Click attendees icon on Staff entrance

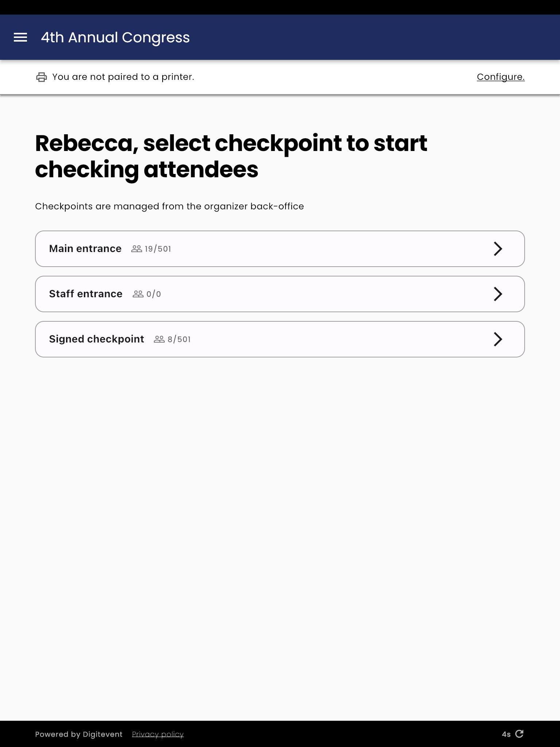tap(138, 294)
